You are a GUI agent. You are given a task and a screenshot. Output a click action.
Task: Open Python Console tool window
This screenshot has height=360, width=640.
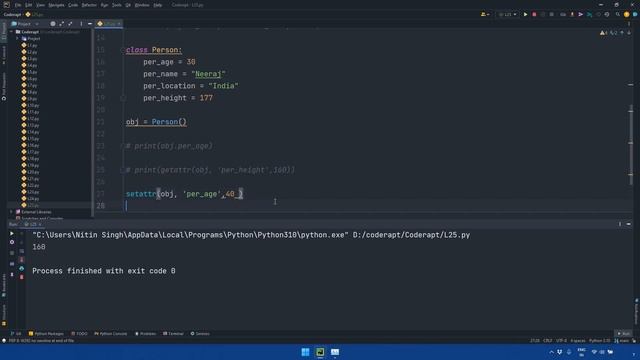tap(111, 333)
